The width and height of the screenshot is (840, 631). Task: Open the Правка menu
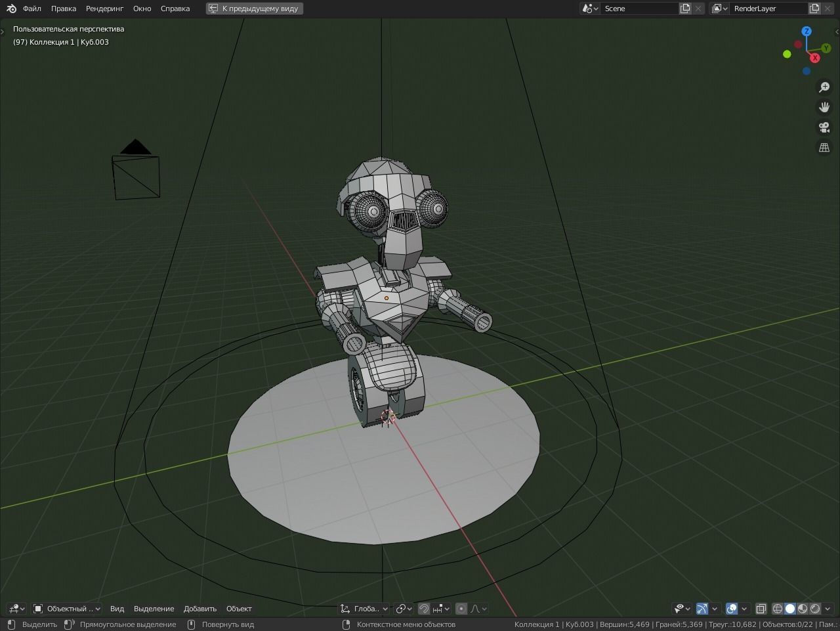pyautogui.click(x=64, y=9)
